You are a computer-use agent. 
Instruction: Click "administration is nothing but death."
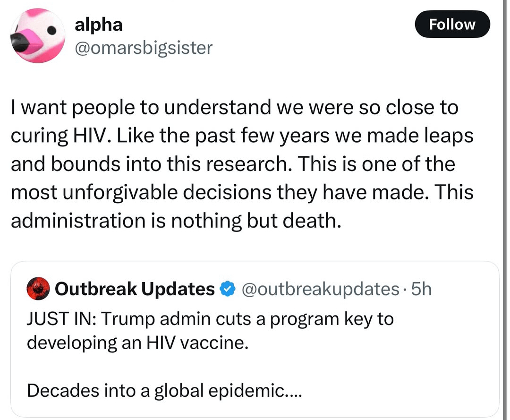coord(175,220)
